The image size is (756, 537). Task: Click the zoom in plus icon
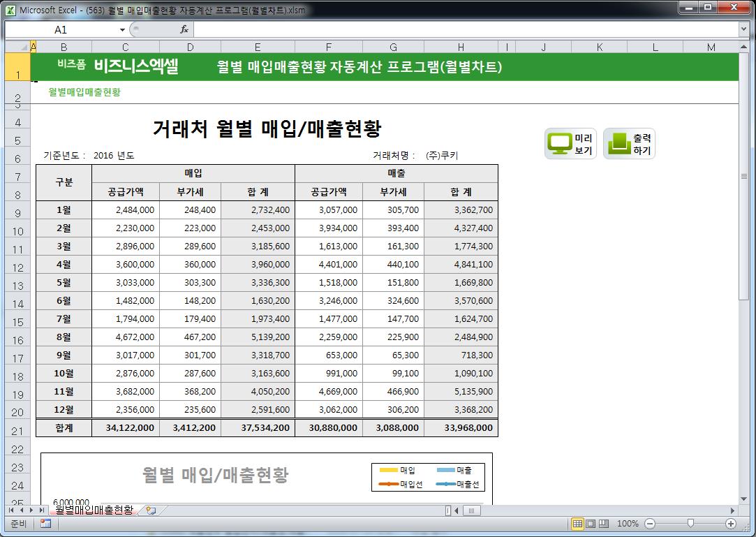[x=731, y=524]
